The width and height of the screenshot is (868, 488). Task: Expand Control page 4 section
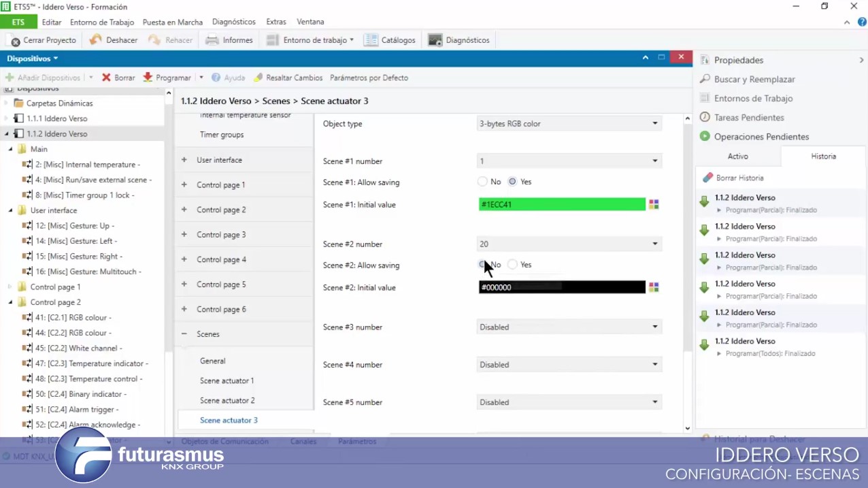184,259
